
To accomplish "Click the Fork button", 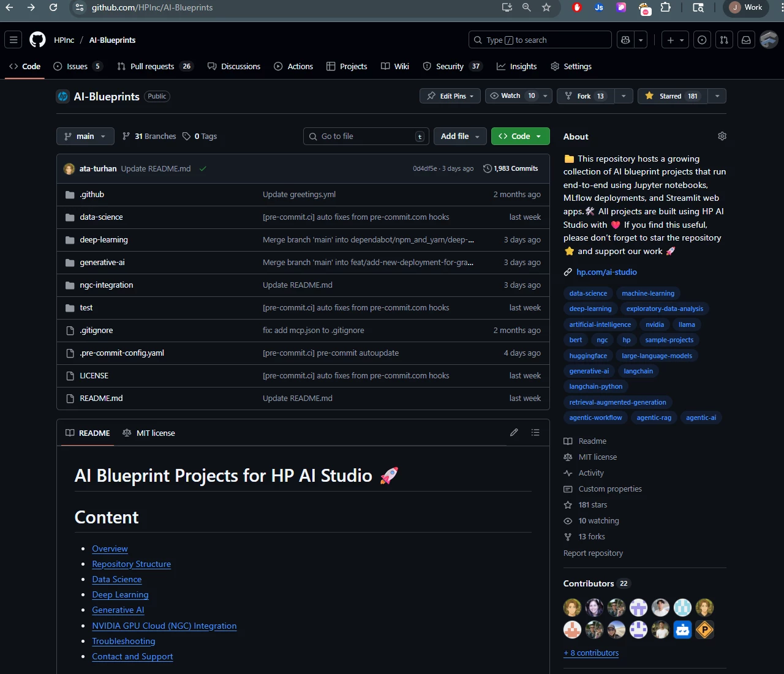I will click(x=586, y=96).
